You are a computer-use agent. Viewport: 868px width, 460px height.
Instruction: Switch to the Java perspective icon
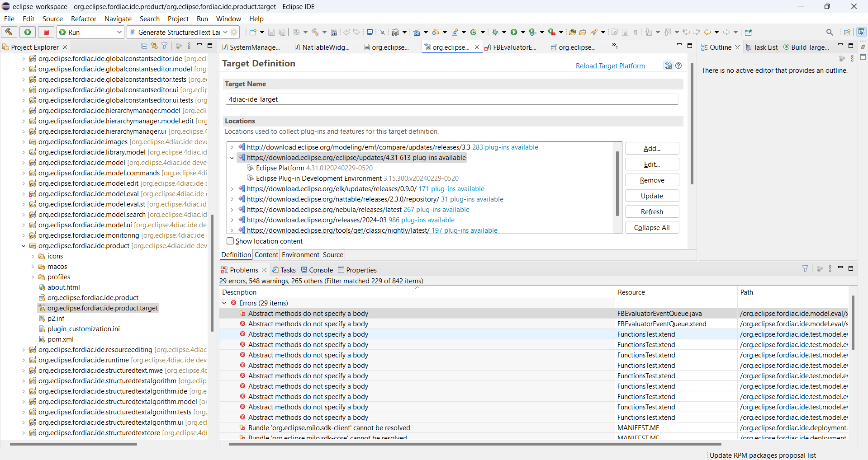[x=862, y=32]
